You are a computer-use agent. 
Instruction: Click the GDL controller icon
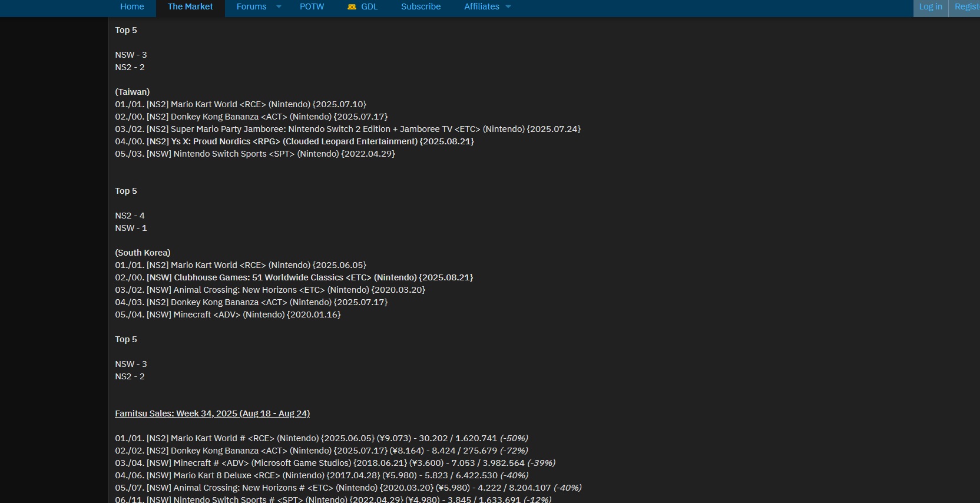pos(352,7)
